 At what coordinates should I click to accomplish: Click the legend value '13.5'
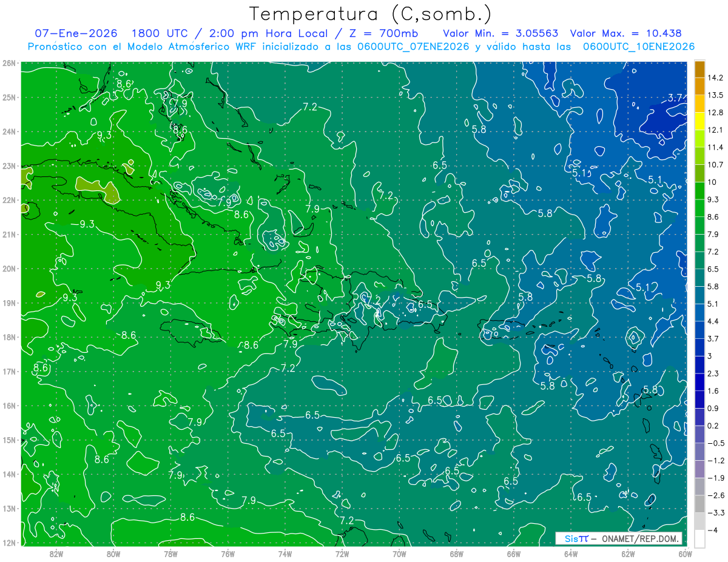[715, 95]
